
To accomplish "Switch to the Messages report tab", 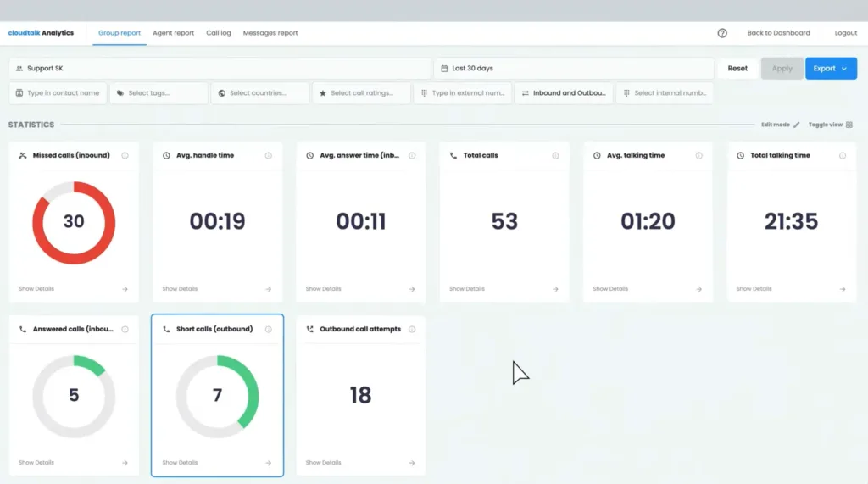I will (270, 33).
